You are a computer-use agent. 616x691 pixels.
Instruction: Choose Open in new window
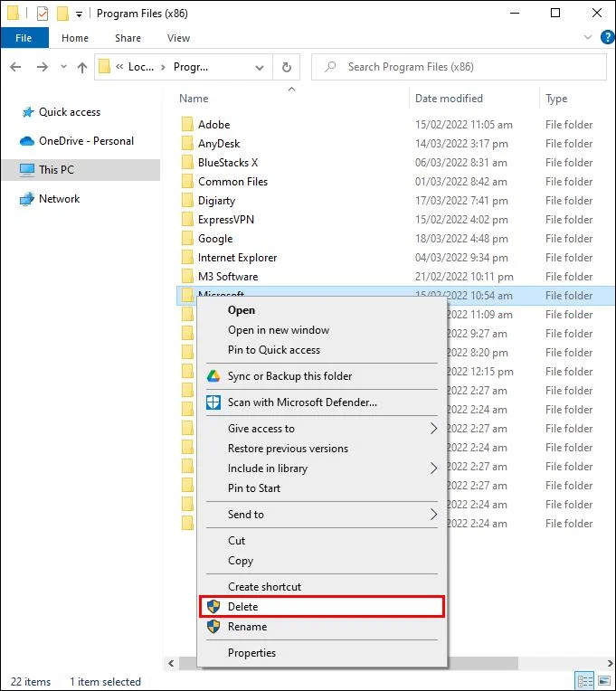(x=322, y=330)
